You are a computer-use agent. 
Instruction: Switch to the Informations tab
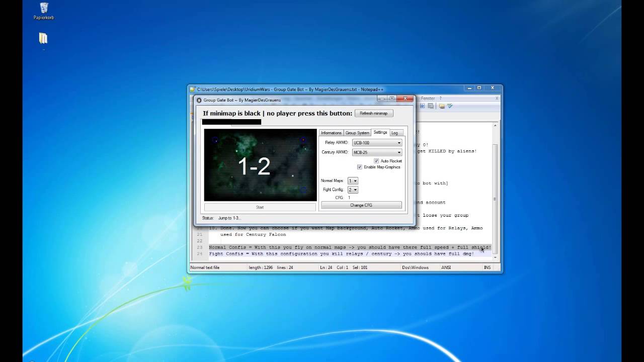coord(331,133)
